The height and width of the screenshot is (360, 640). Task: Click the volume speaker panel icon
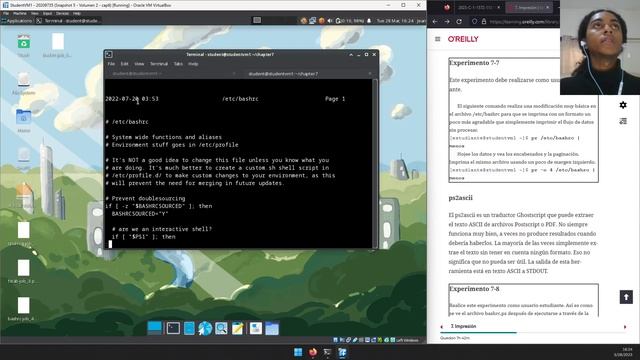click(x=330, y=20)
